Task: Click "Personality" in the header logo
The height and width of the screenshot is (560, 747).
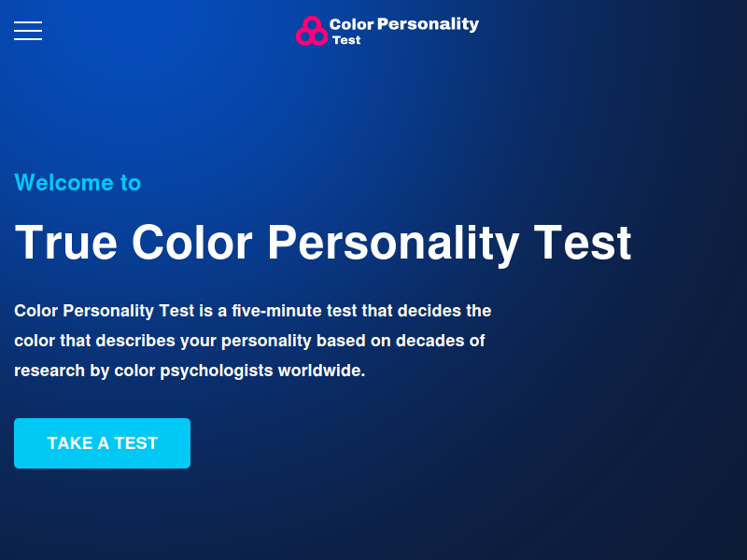Action: click(428, 24)
